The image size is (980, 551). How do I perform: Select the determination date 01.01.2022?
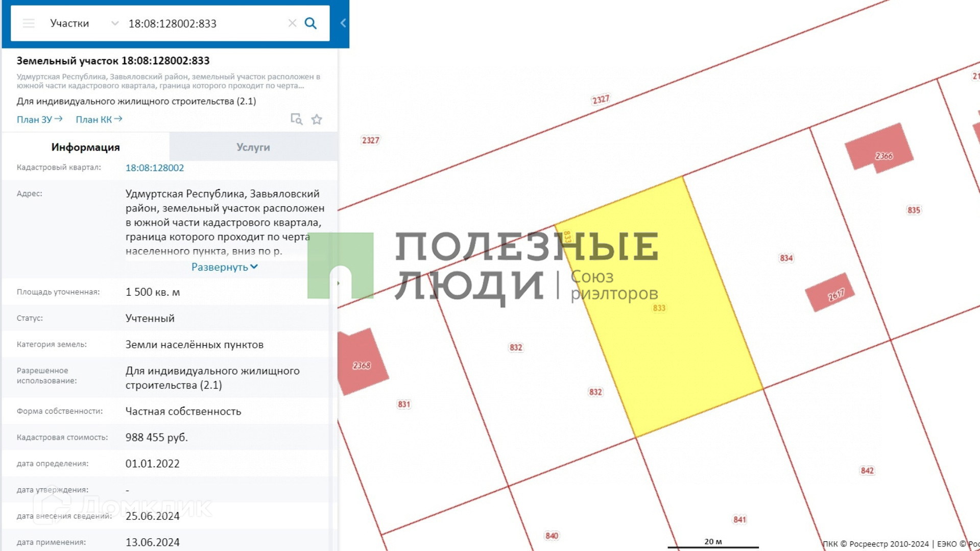(153, 464)
